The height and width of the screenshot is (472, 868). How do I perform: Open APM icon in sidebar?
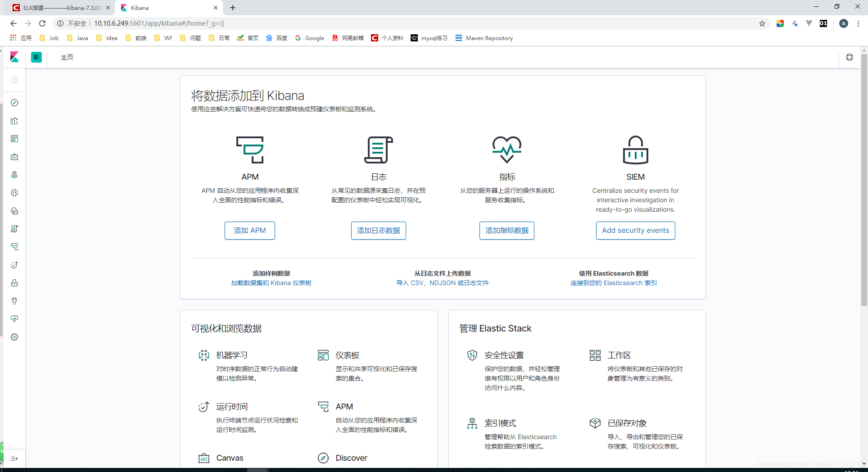pyautogui.click(x=14, y=247)
